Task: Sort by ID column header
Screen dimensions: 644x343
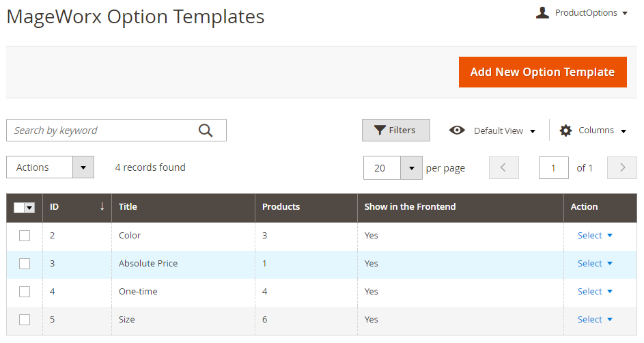Action: (x=77, y=207)
